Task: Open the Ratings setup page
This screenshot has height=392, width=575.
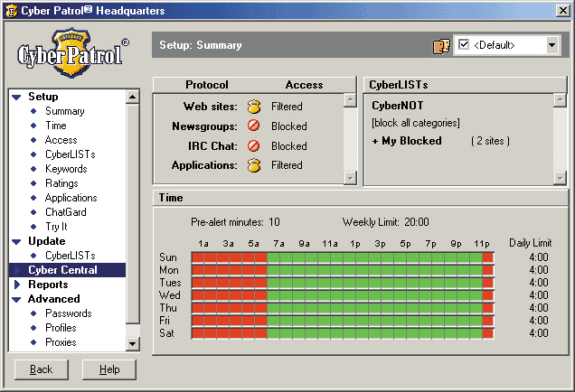Action: [x=61, y=183]
